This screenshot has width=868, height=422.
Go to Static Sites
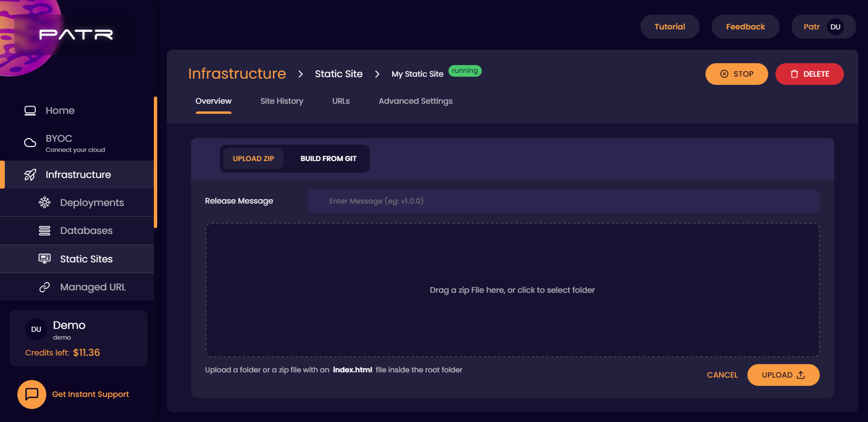pos(77,259)
